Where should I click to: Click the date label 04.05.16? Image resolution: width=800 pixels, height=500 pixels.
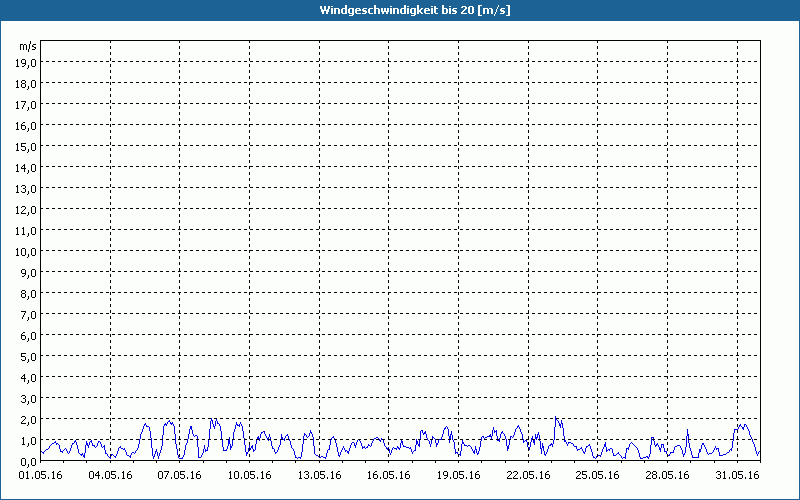(110, 475)
